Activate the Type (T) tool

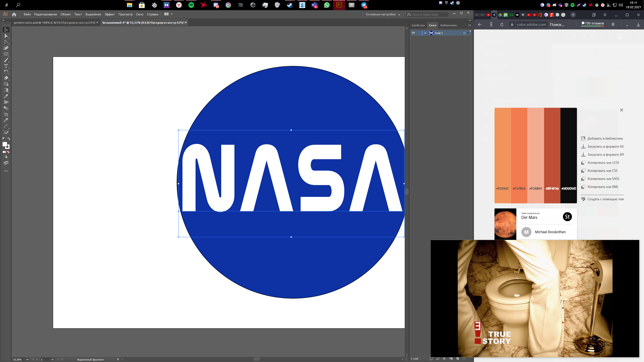pos(6,66)
